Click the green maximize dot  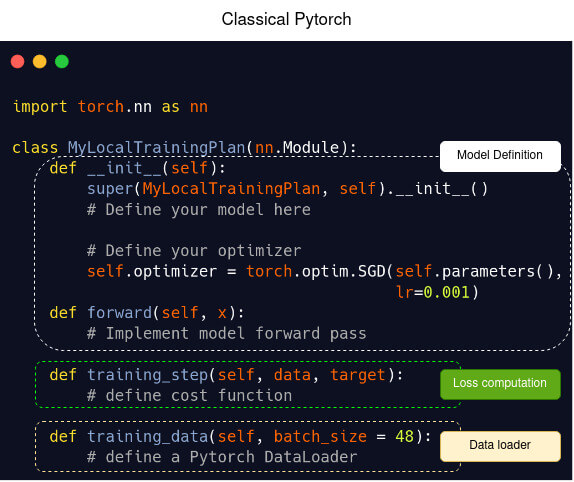point(62,61)
